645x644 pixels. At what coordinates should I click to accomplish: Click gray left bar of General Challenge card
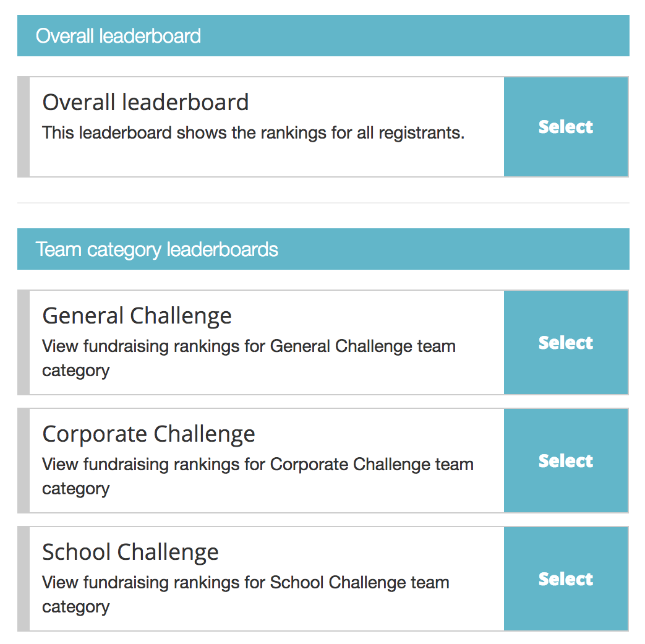click(x=23, y=343)
